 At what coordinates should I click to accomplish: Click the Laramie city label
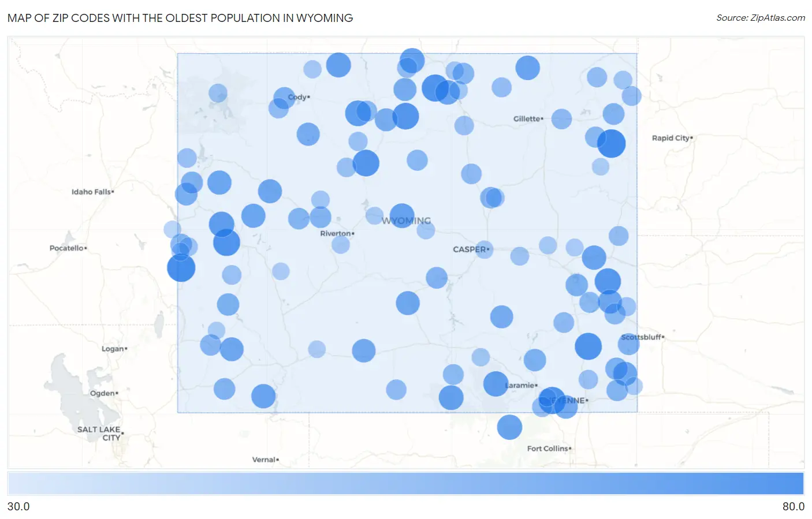click(x=521, y=385)
